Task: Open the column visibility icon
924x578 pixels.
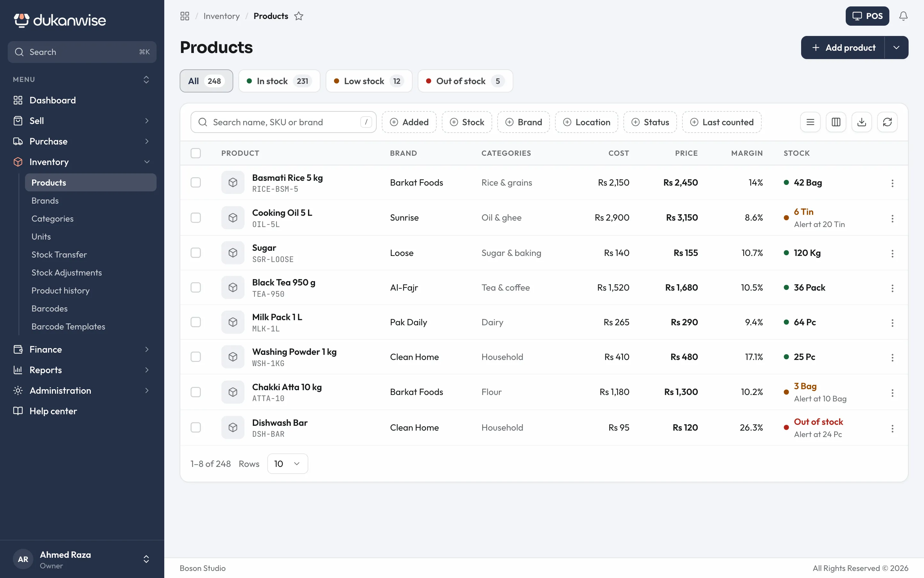Action: point(836,122)
